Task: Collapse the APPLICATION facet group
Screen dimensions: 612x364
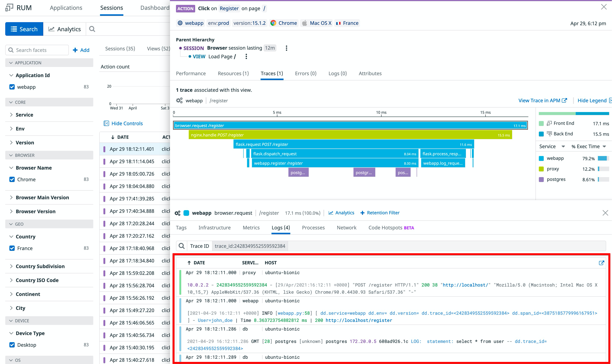Action: coord(49,63)
